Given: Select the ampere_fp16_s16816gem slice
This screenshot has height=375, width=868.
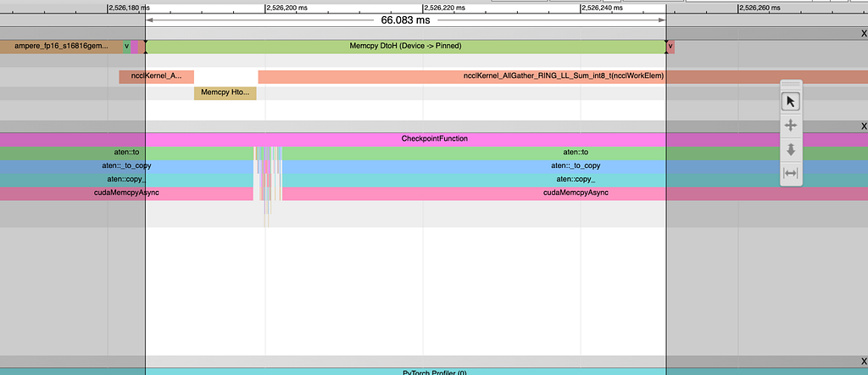Looking at the screenshot, I should coord(61,47).
